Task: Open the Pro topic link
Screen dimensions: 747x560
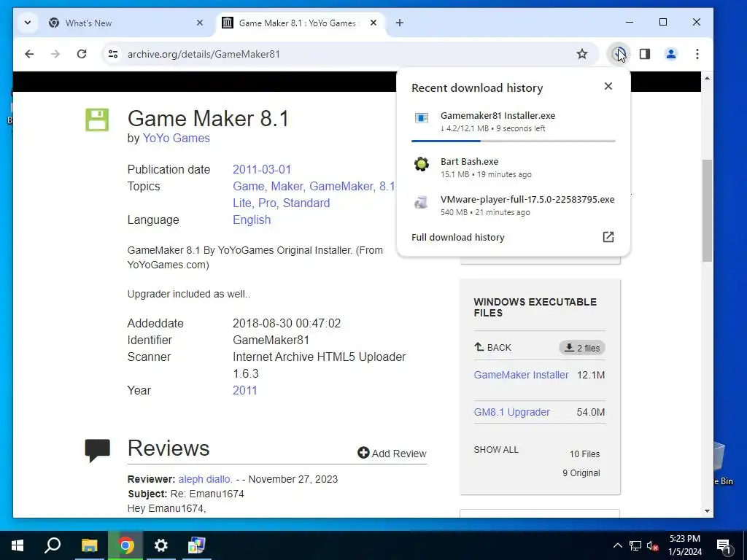Action: (267, 203)
